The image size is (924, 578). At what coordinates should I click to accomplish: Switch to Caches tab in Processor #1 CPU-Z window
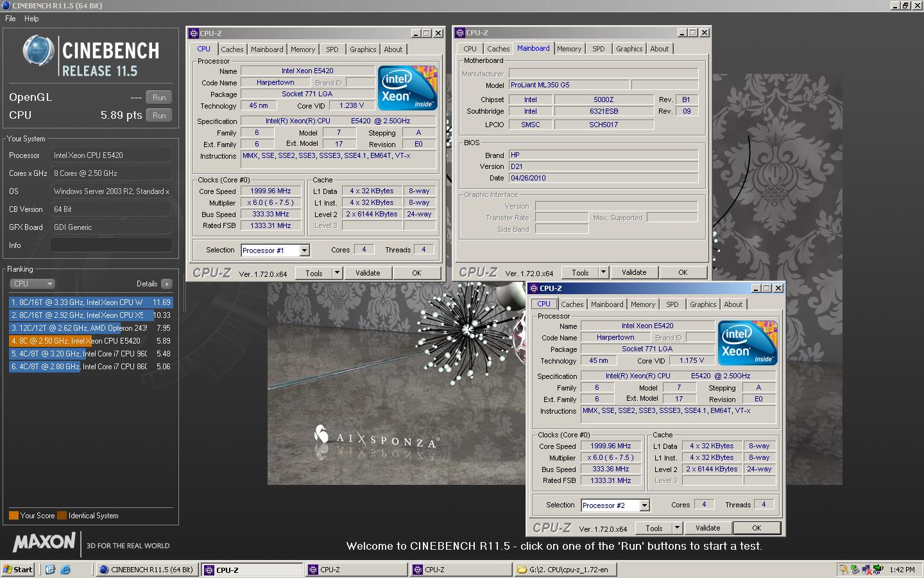[x=232, y=49]
